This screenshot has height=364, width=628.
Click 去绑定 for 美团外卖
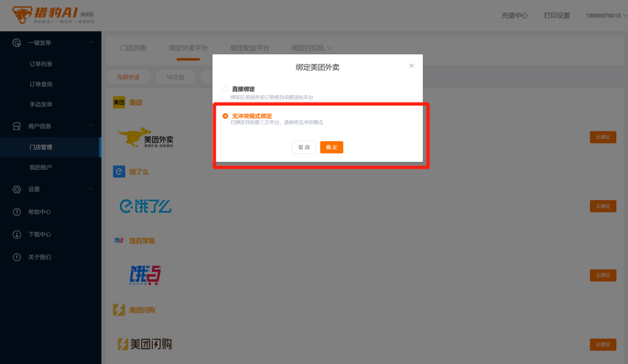click(x=603, y=137)
